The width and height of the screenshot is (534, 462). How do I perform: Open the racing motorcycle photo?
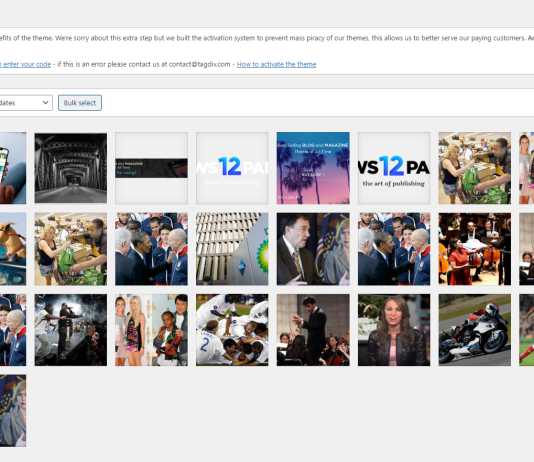(x=474, y=330)
